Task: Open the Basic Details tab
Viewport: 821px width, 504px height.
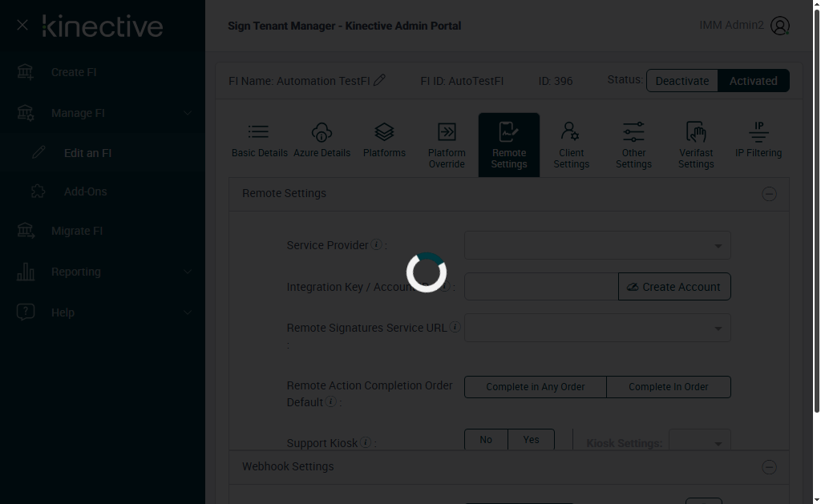Action: point(260,145)
